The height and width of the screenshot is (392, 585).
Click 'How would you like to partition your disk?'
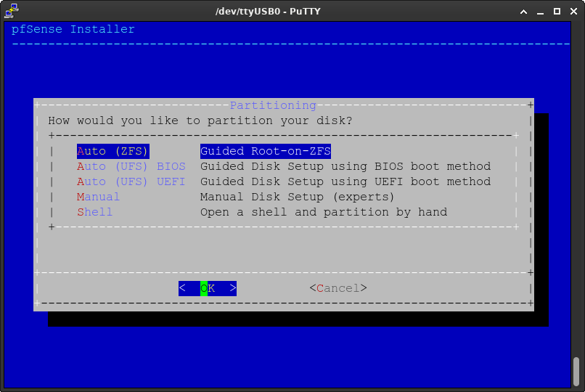point(200,121)
